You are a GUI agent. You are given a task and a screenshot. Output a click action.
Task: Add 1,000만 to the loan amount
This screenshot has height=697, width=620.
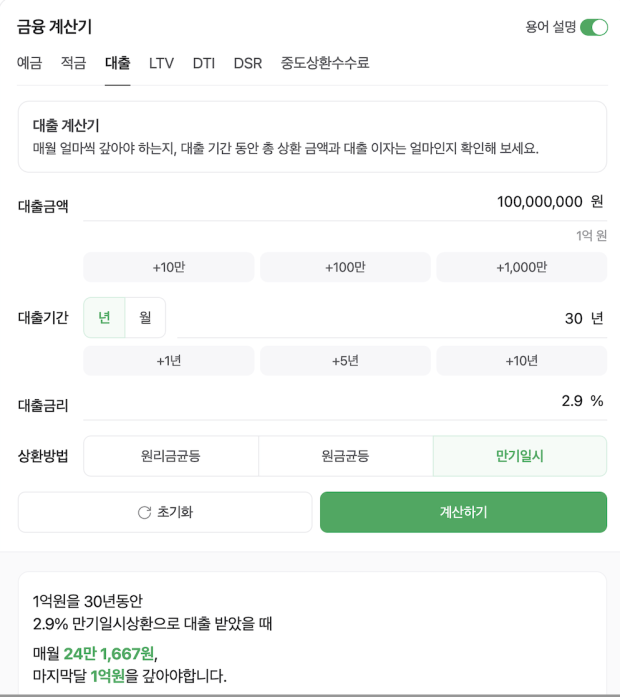coord(522,267)
